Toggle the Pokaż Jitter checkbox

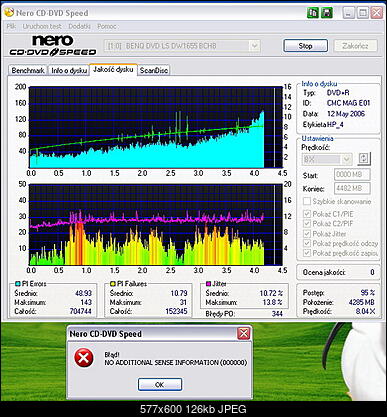[x=306, y=234]
